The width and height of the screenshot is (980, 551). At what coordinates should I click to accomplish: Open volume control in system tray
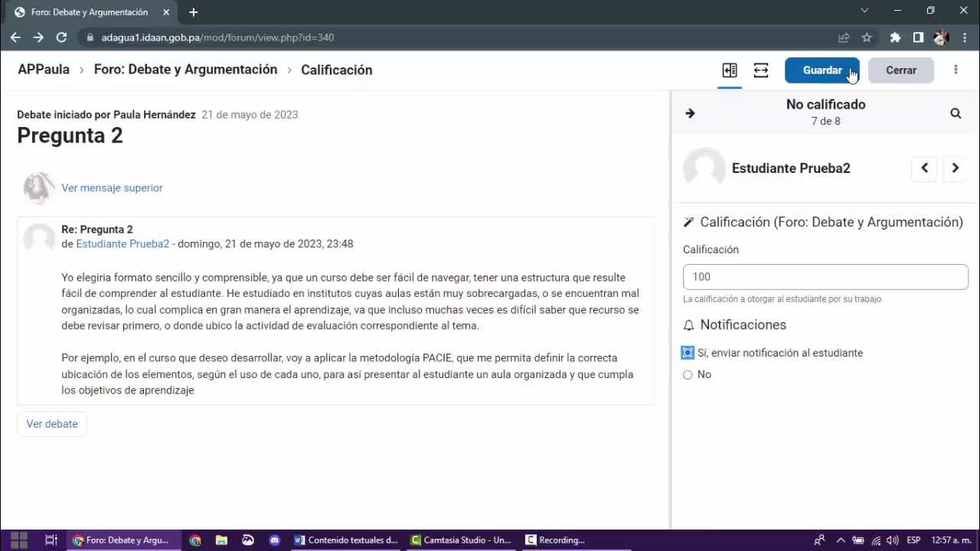pyautogui.click(x=893, y=540)
